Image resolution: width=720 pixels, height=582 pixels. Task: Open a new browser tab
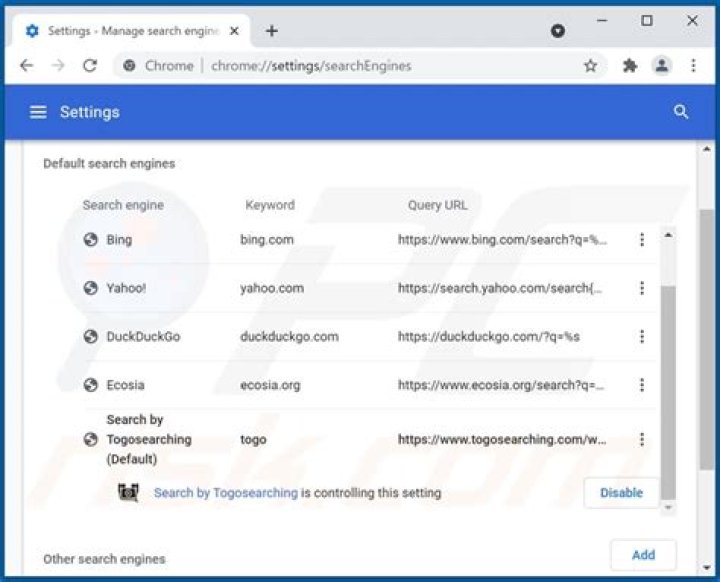point(271,31)
